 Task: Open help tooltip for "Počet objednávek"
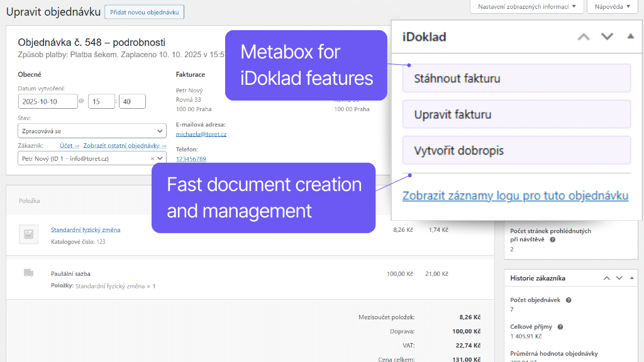point(569,300)
